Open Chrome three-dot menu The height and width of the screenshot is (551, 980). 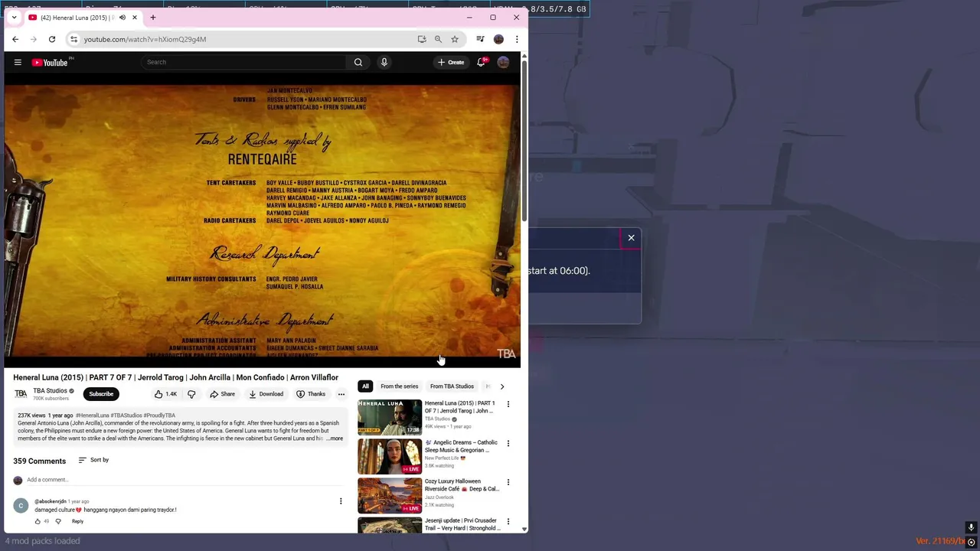pos(517,39)
